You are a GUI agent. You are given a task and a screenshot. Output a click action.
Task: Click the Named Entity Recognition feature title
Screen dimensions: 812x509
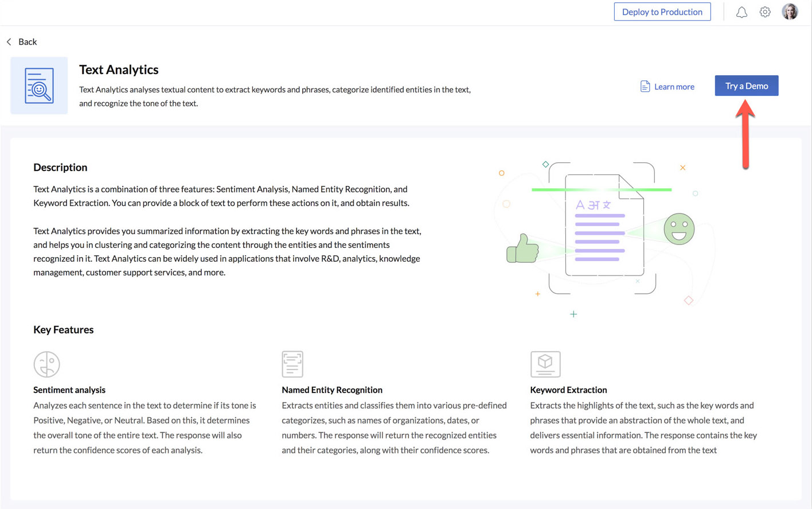click(x=331, y=390)
